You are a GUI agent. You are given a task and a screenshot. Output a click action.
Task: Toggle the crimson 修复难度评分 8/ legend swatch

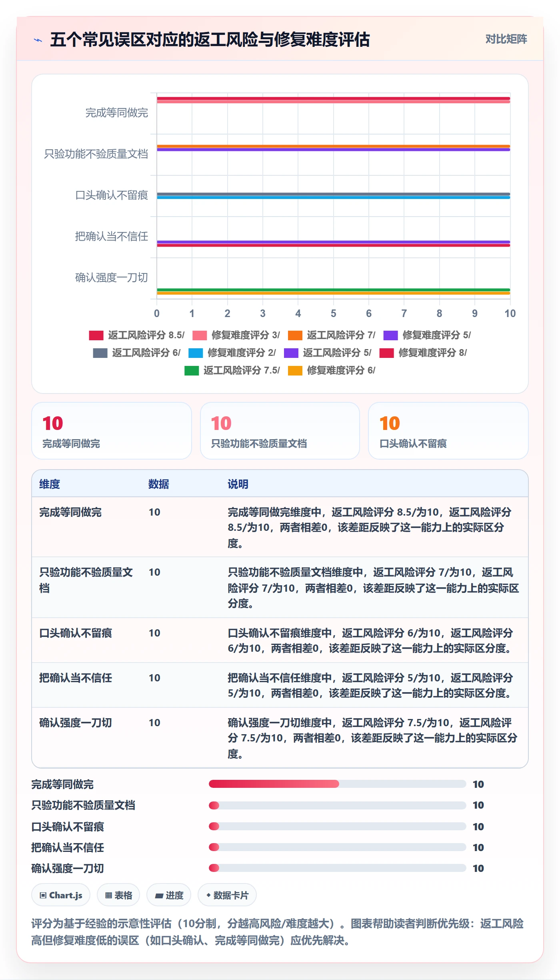coord(387,353)
